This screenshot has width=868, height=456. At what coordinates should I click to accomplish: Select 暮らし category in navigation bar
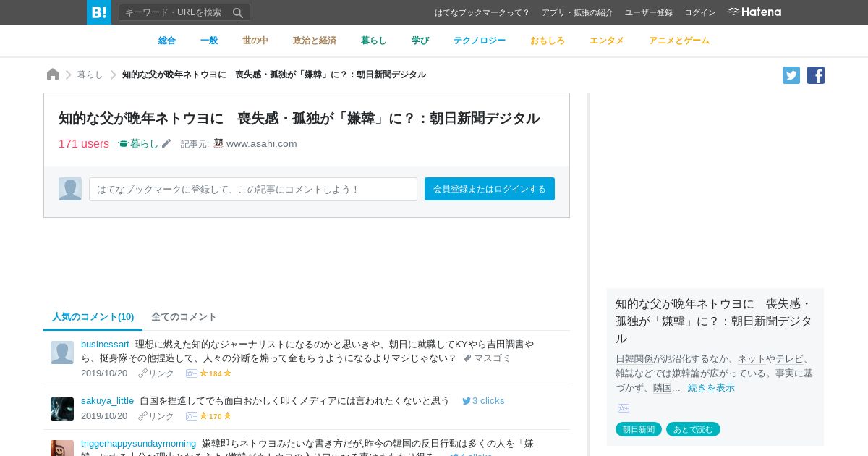point(374,41)
